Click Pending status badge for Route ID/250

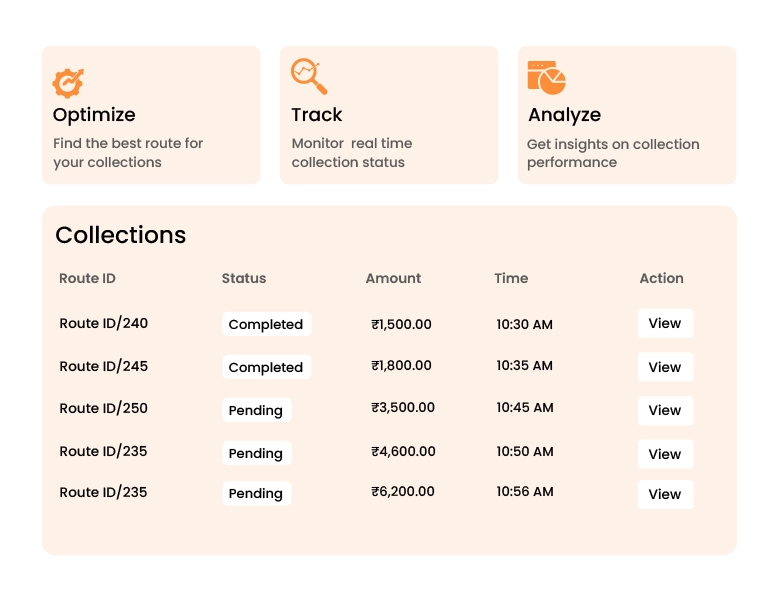click(256, 410)
